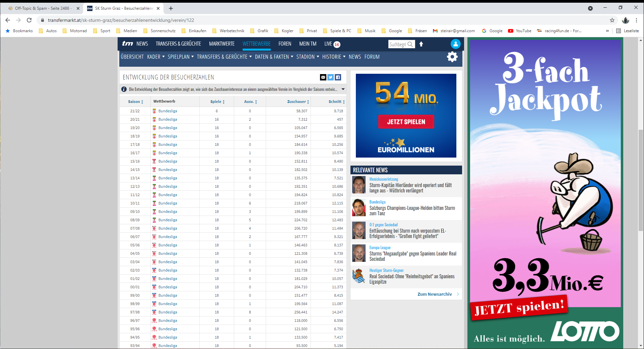
Task: Sort table by Saison column
Action: point(135,102)
